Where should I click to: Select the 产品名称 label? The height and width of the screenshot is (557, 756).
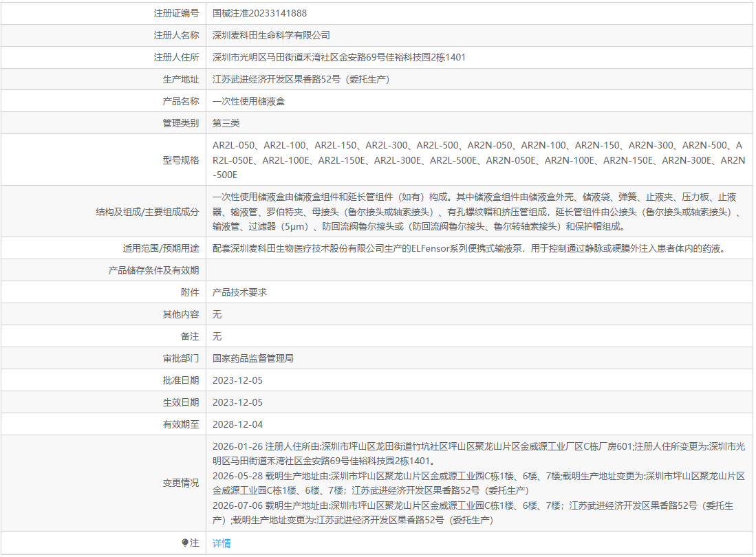coord(181,101)
